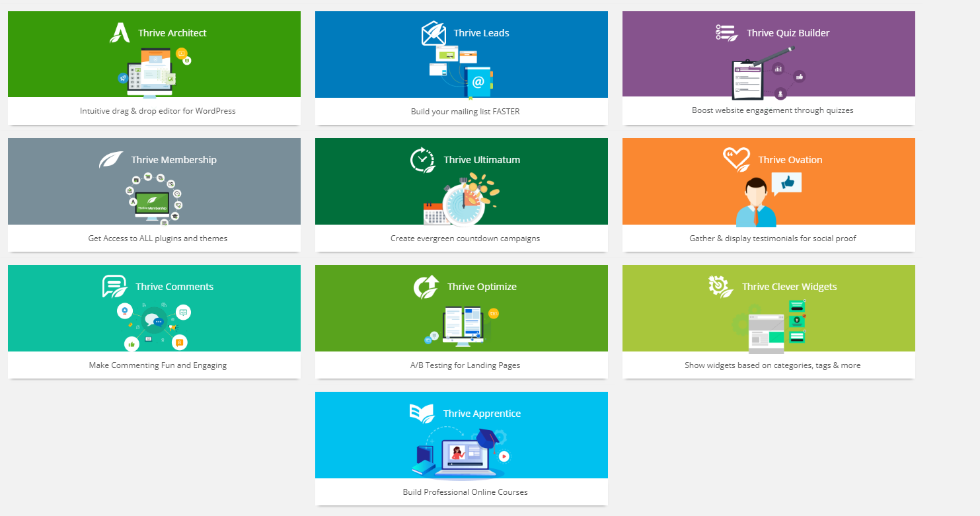980x516 pixels.
Task: Select the Thrive Architect title
Action: [x=172, y=33]
